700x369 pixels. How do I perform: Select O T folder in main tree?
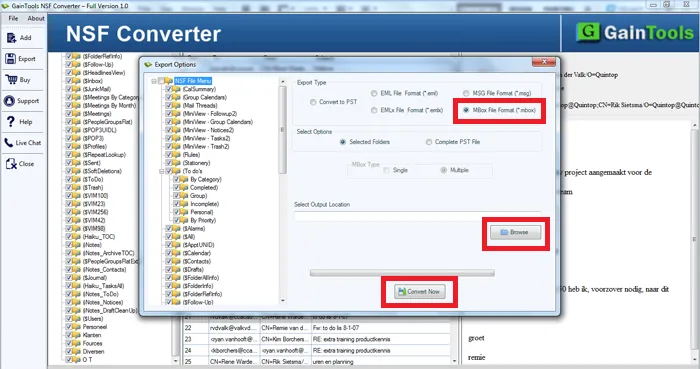pos(87,359)
